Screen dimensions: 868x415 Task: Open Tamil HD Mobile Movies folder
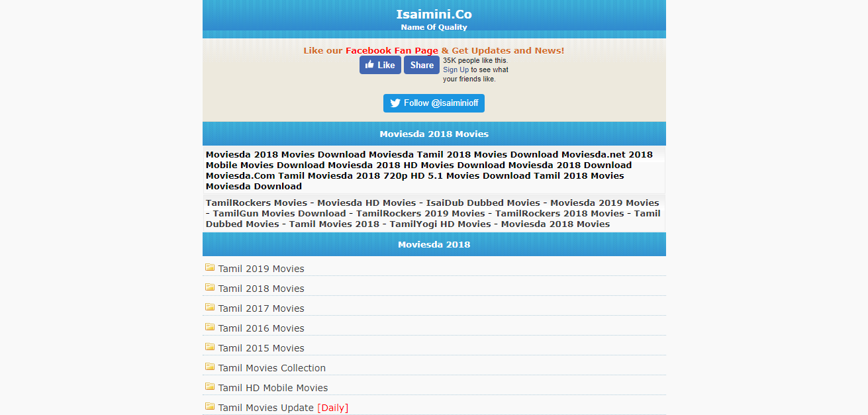point(273,388)
